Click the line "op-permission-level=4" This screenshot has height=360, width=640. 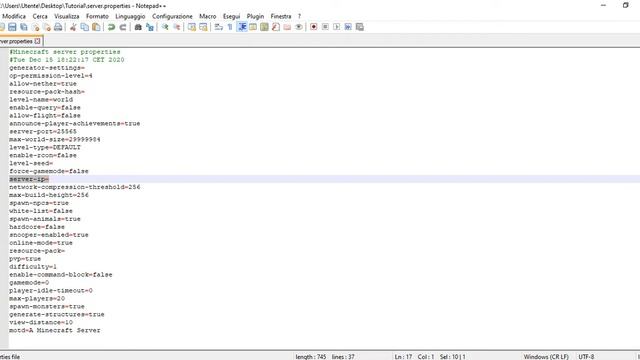coord(51,76)
